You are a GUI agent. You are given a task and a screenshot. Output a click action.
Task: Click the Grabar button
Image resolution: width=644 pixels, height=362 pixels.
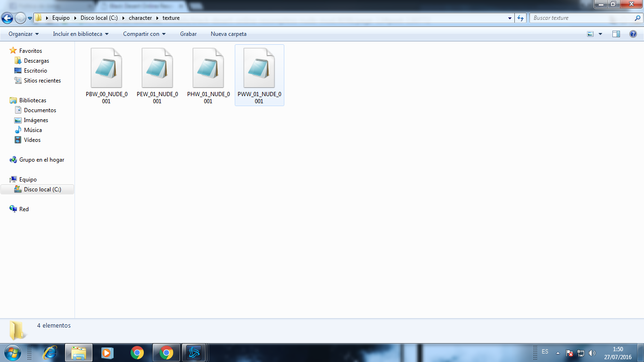(x=188, y=34)
